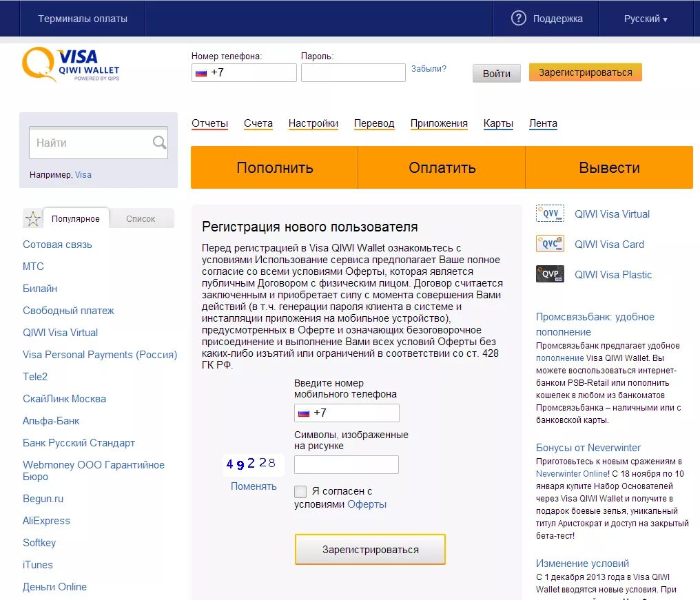The width and height of the screenshot is (700, 600).
Task: Open QIWI Visa Plastic text link
Action: [613, 275]
